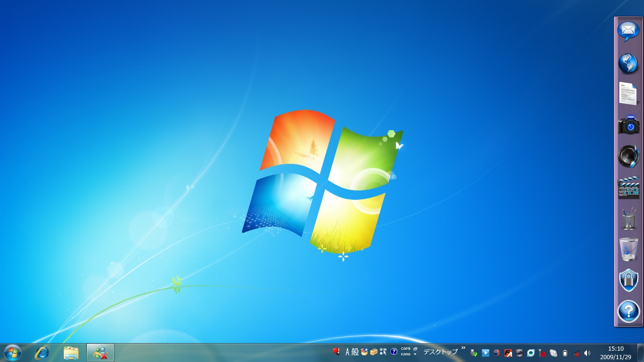Expand the デスクトップ toolbar chevron
The image size is (644, 362).
[x=463, y=348]
